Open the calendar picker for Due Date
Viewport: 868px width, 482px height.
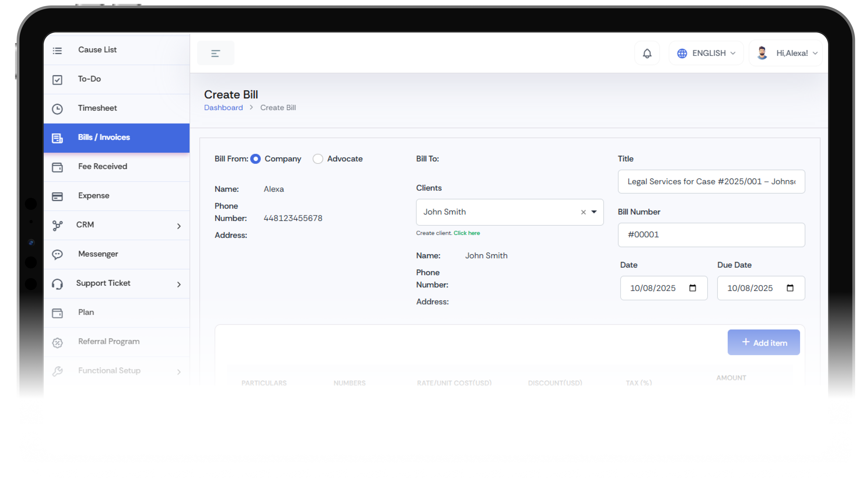pos(790,288)
